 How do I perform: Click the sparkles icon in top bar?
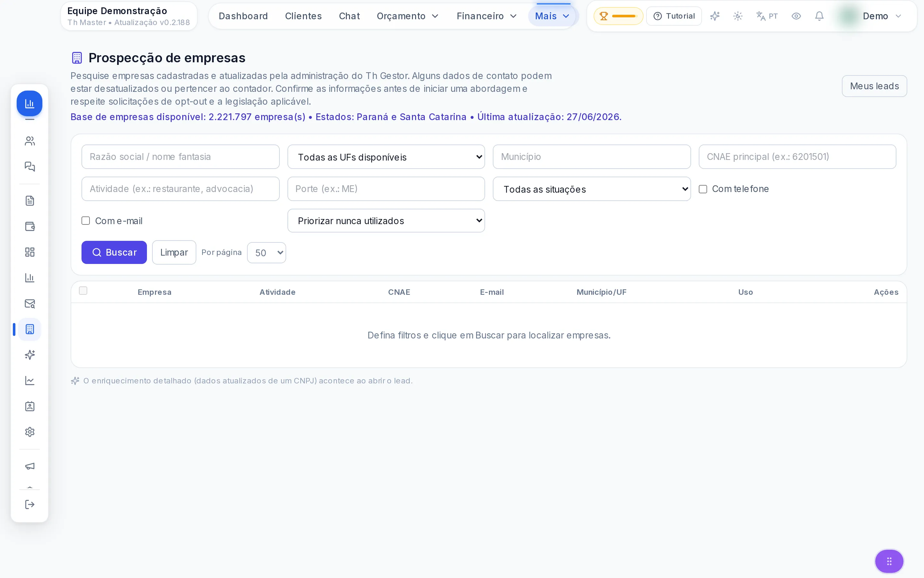click(715, 16)
